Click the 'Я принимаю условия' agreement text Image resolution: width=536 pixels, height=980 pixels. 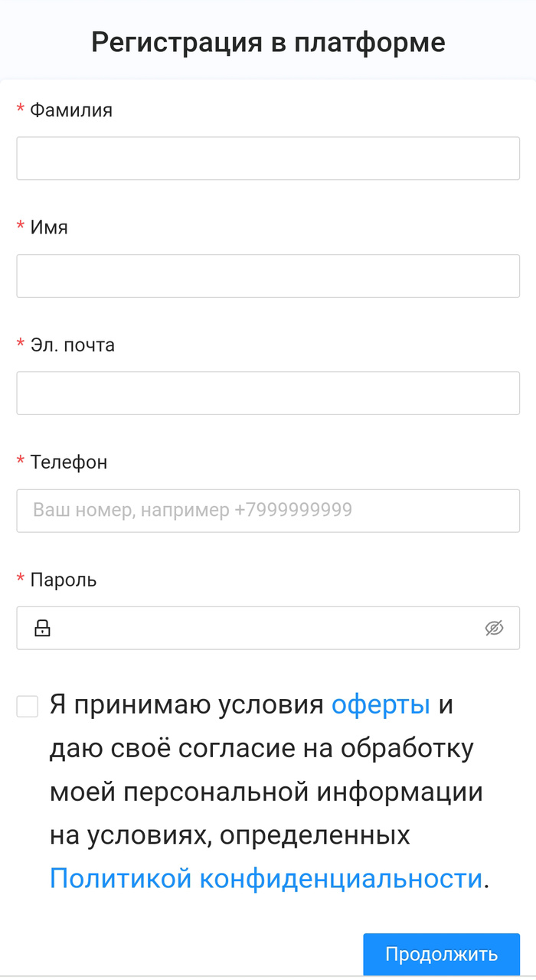tap(188, 704)
